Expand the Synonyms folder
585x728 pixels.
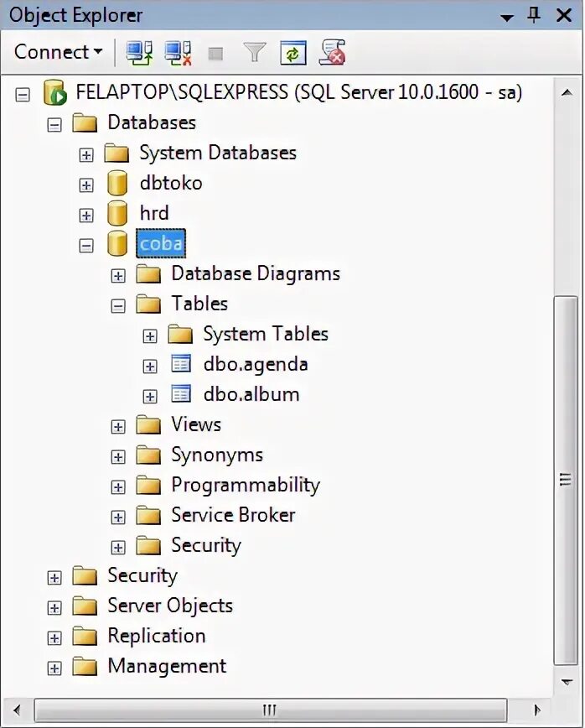[x=118, y=457]
